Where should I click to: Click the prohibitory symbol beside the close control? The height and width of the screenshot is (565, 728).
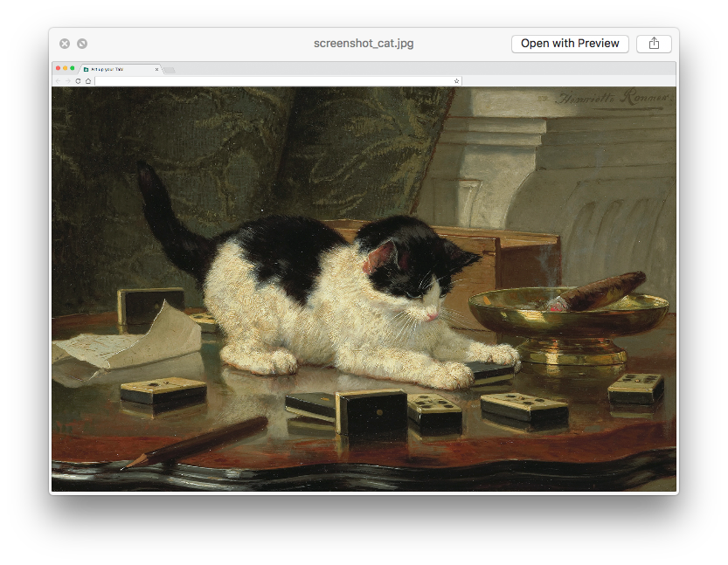(x=82, y=43)
